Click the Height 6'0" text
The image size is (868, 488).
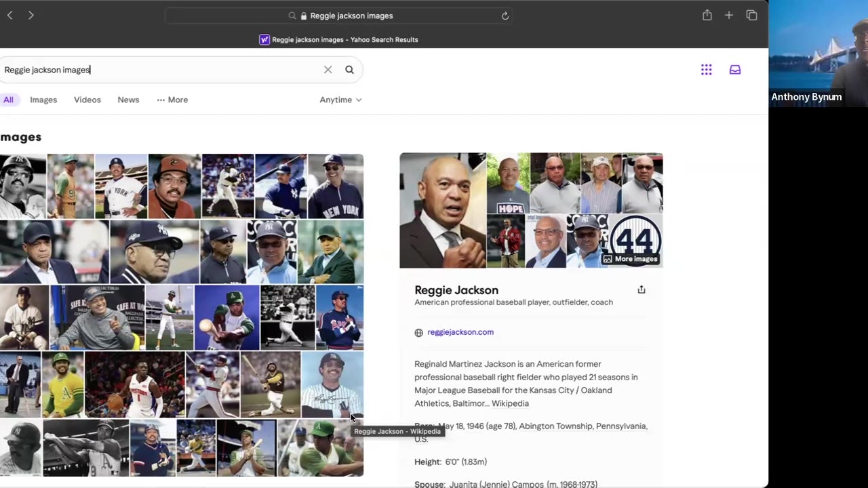click(450, 462)
